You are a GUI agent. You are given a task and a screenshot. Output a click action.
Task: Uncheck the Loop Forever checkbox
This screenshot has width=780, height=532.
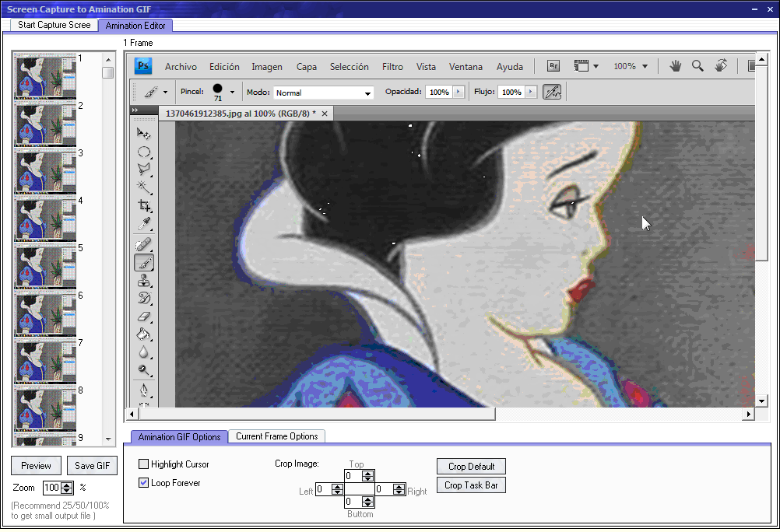(x=144, y=483)
